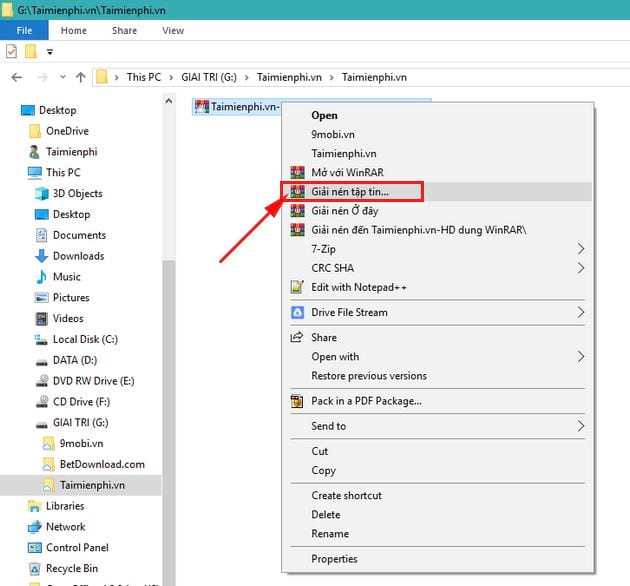Select Properties in the context menu

pos(334,559)
